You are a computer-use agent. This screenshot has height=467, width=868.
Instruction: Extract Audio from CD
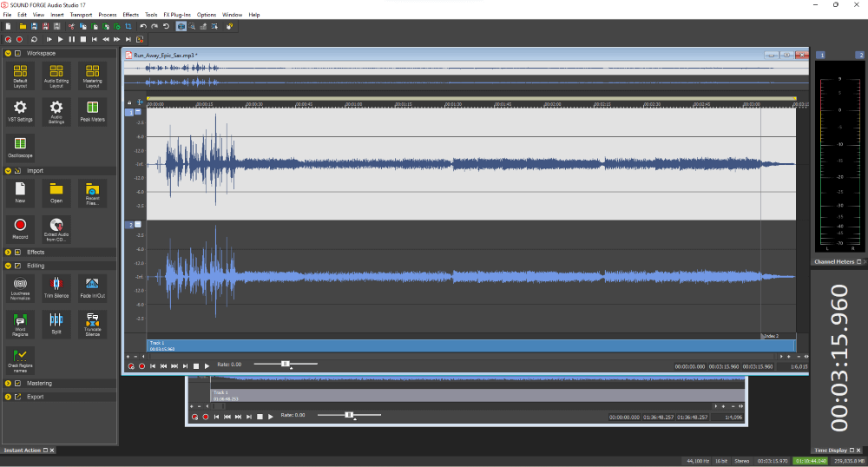[56, 229]
